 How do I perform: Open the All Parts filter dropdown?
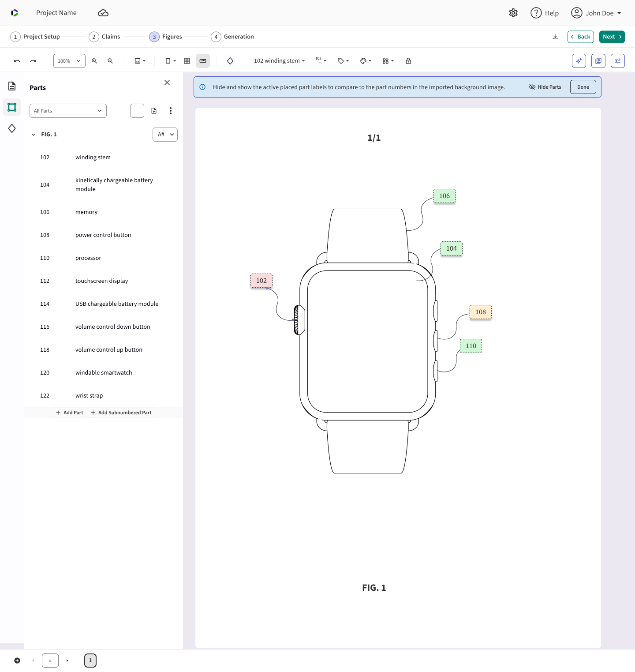pos(68,111)
